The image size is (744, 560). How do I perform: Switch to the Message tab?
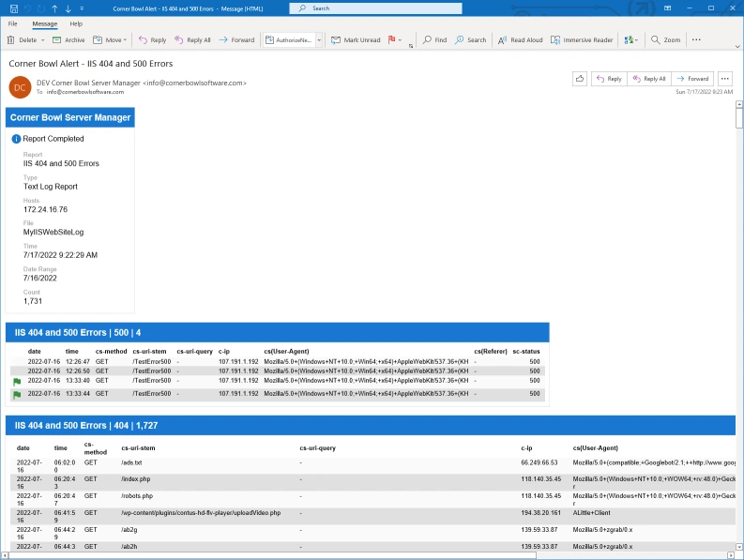point(45,23)
